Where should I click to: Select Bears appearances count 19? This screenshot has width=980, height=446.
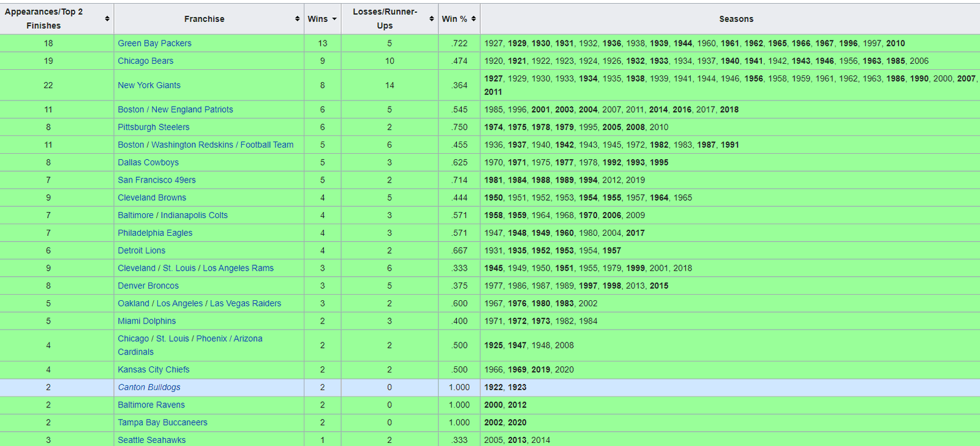tap(48, 61)
